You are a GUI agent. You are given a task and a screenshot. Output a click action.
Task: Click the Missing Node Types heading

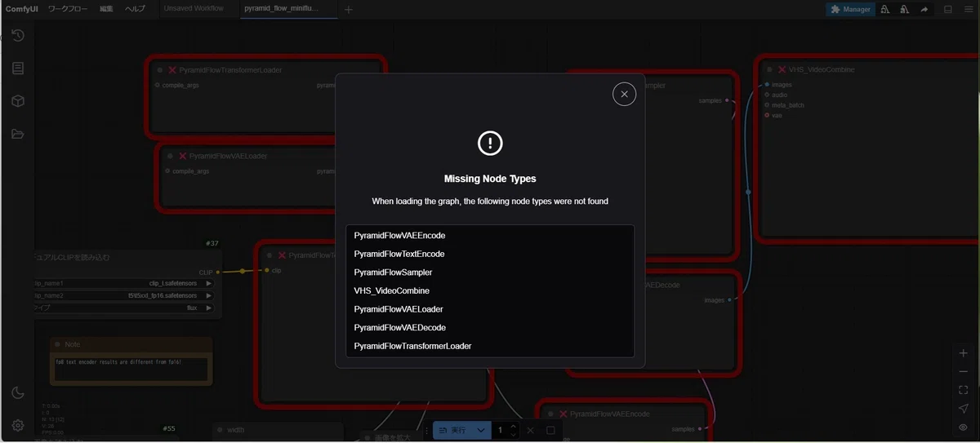(x=490, y=179)
